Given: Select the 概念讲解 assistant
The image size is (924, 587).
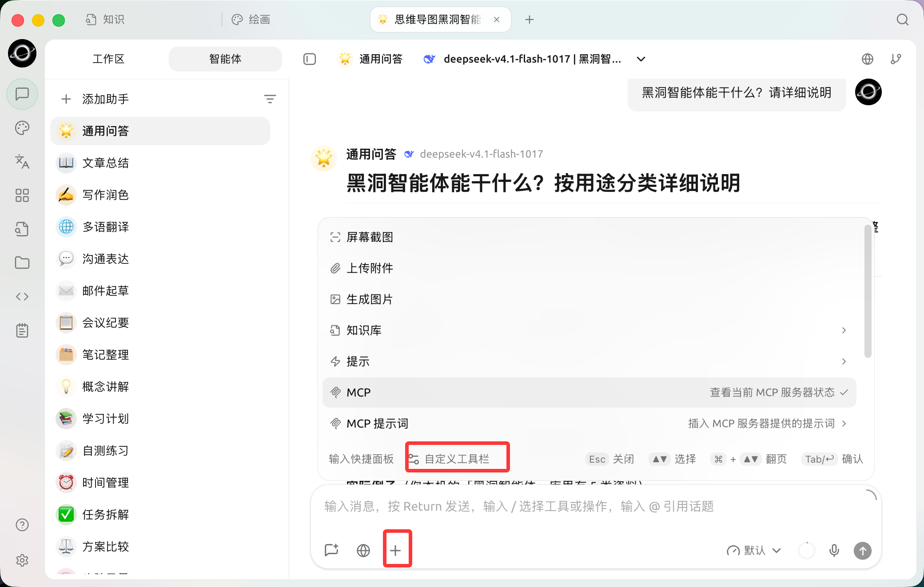Looking at the screenshot, I should coord(160,387).
